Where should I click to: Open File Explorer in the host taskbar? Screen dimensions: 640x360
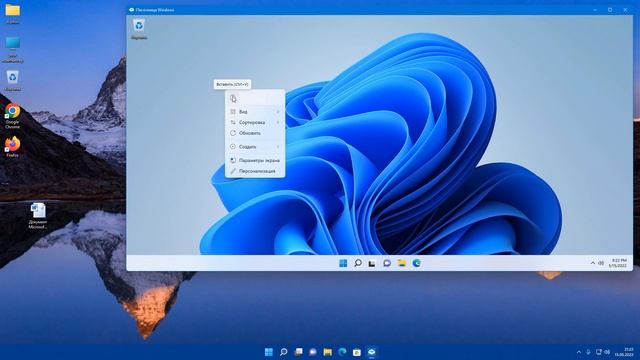327,352
